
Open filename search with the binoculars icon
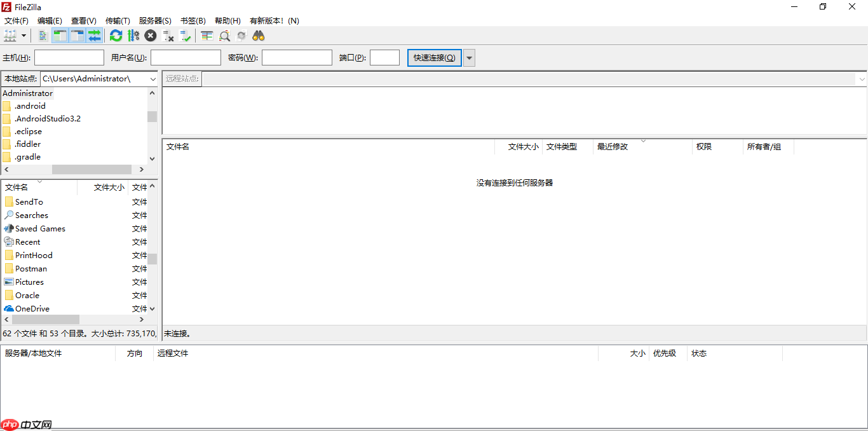(x=258, y=36)
